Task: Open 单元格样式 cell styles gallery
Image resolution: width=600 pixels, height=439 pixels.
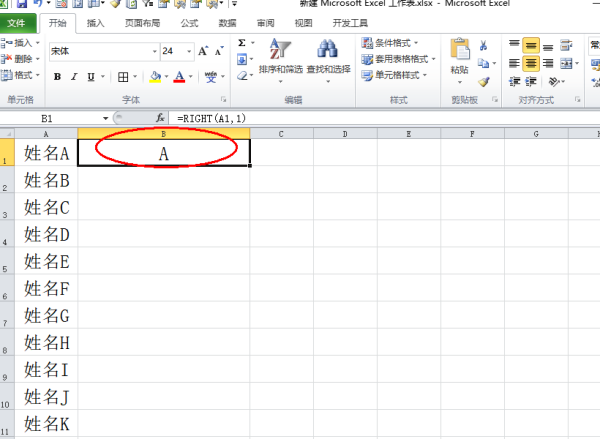Action: [394, 75]
